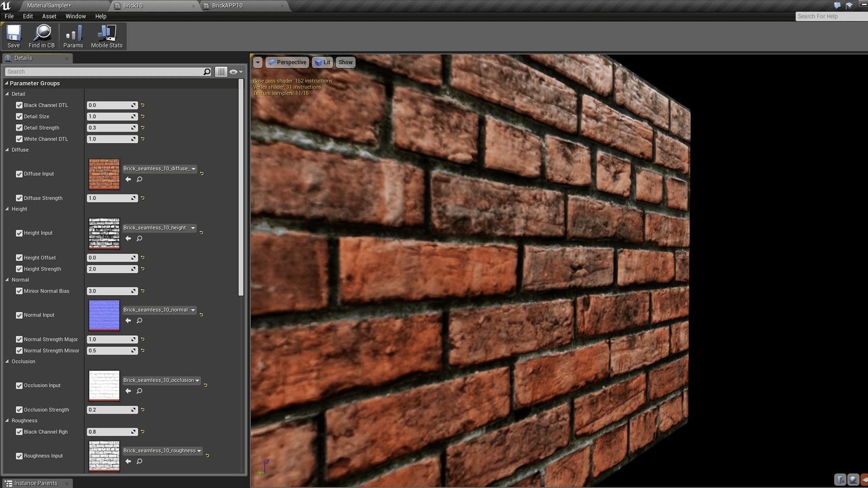Reset Diffuse Input texture to default

click(x=202, y=174)
